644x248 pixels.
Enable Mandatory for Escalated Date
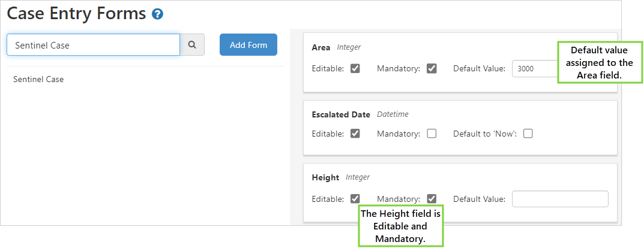432,134
